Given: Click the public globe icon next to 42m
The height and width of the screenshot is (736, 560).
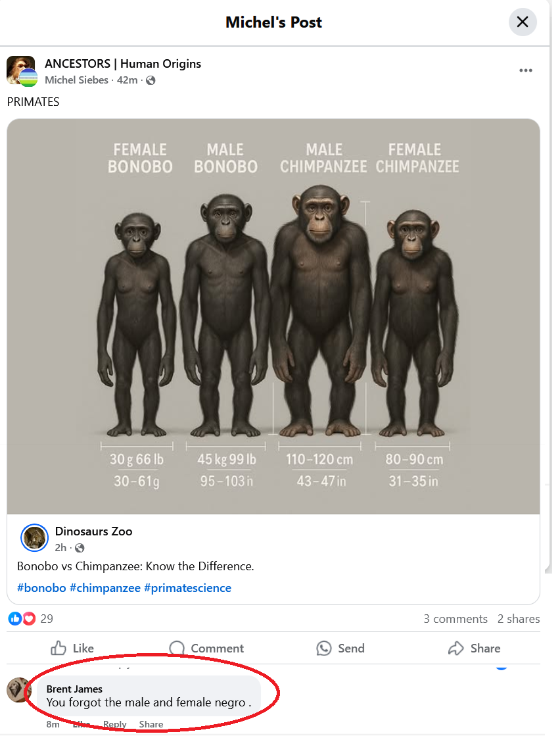Looking at the screenshot, I should click(151, 80).
